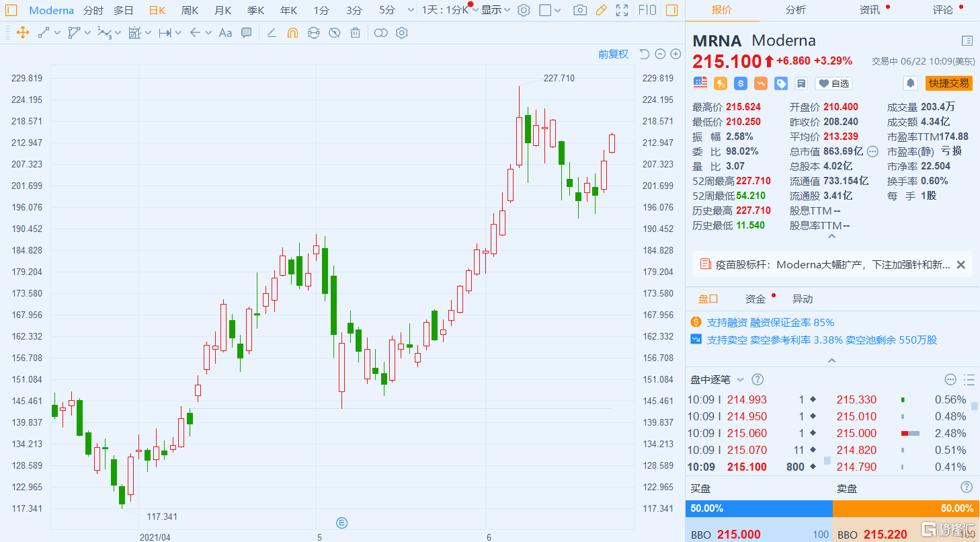Open the 前复权 adjustment setting link

pos(614,54)
